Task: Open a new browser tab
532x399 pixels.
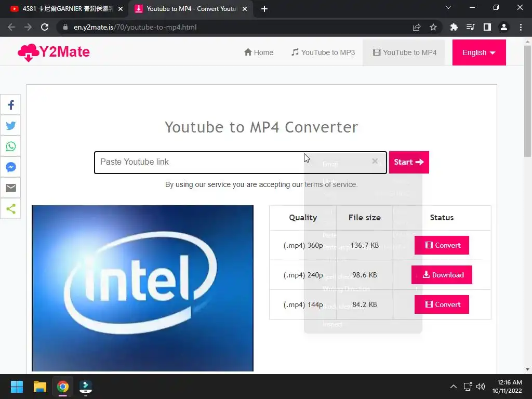Action: coord(264,9)
